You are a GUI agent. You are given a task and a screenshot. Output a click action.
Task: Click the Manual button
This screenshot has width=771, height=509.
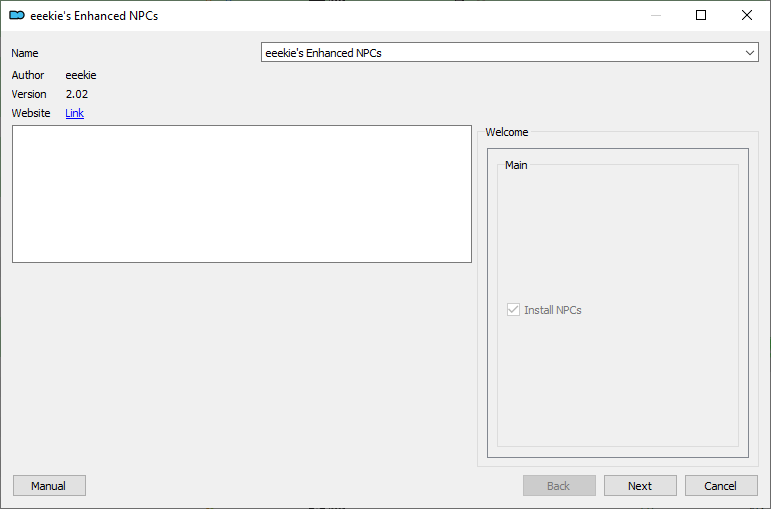coord(49,485)
